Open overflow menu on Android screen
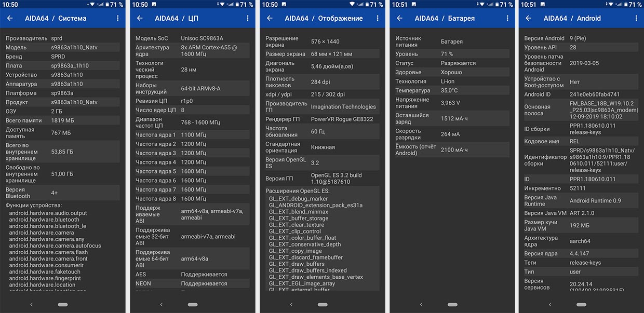Viewport: 644px width, 313px height. [x=637, y=18]
